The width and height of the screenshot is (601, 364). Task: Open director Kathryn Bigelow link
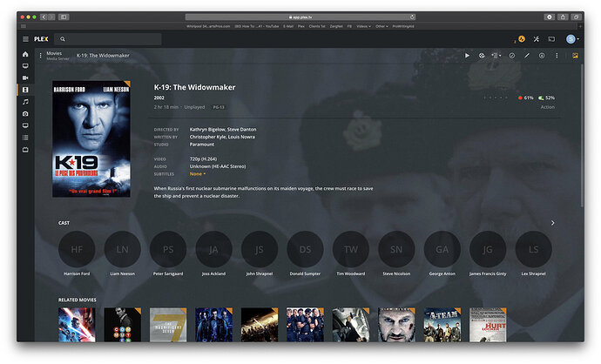[206, 130]
